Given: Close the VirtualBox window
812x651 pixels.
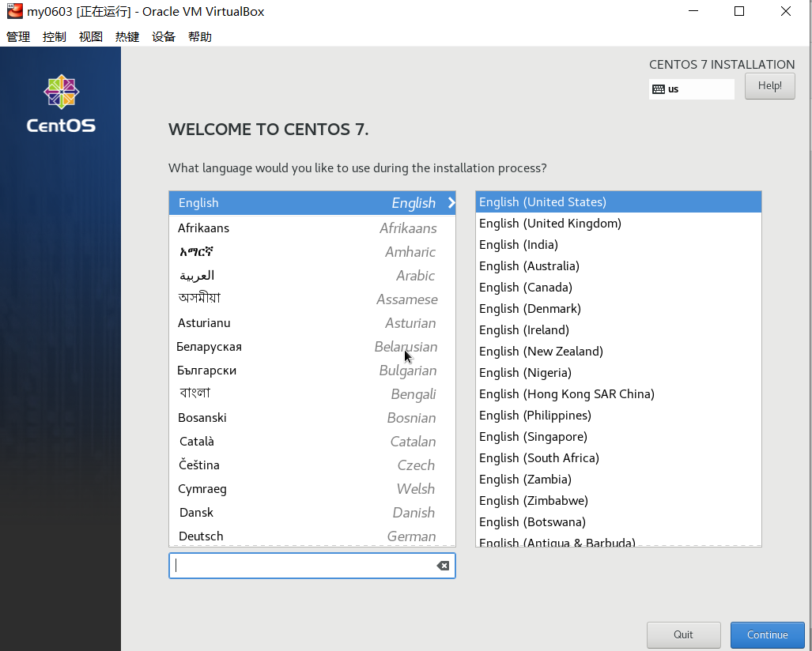Looking at the screenshot, I should point(786,11).
